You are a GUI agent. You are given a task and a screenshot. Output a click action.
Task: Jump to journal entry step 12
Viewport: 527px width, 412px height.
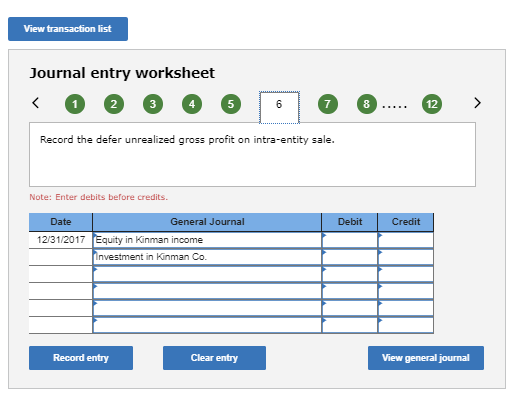pos(432,104)
